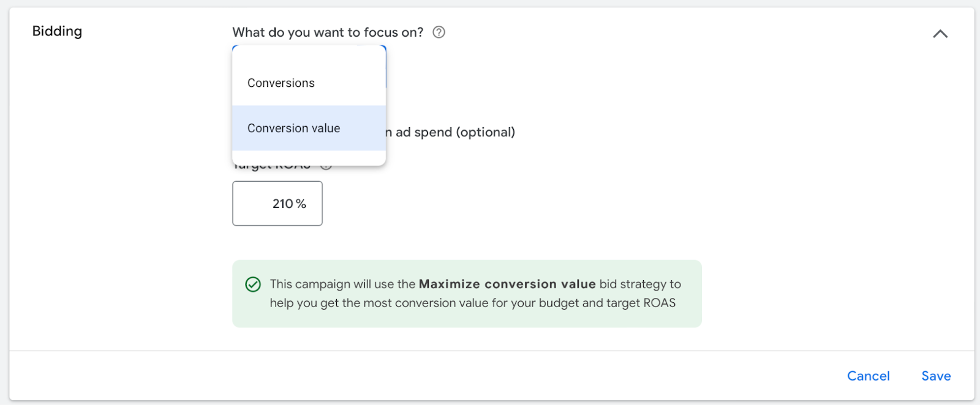980x405 pixels.
Task: Click the 210 value in the ROAS box
Action: click(x=283, y=204)
